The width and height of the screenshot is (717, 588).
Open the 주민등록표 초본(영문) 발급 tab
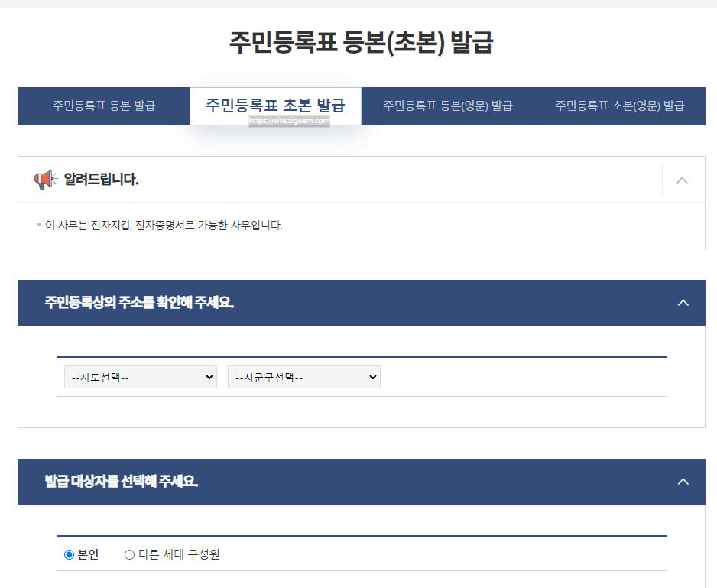pos(619,106)
